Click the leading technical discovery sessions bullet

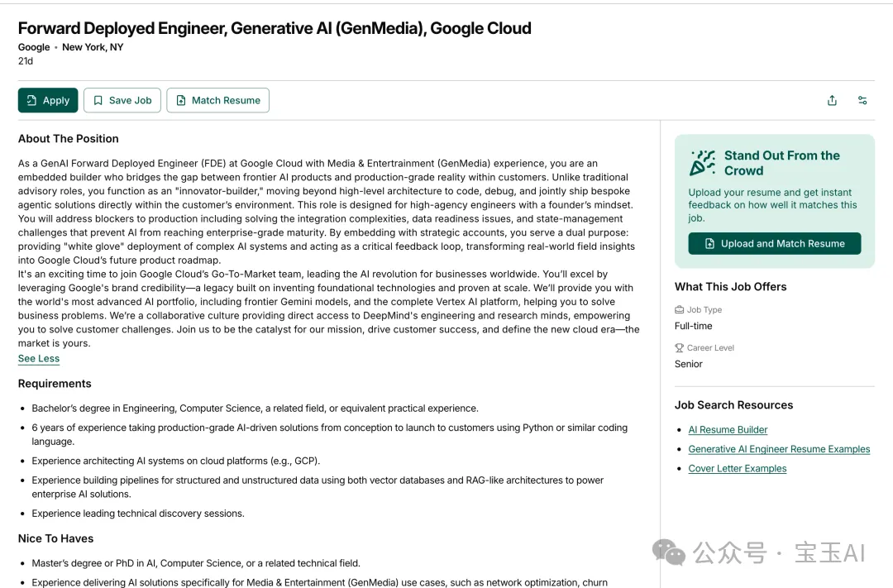[x=138, y=514]
